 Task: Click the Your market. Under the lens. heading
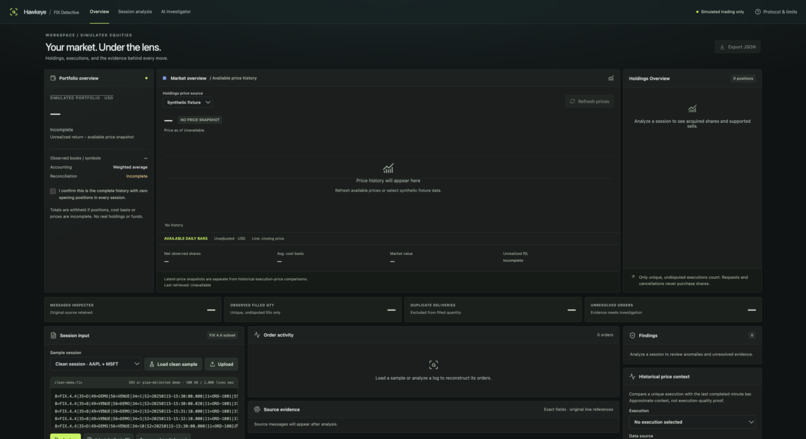(103, 47)
